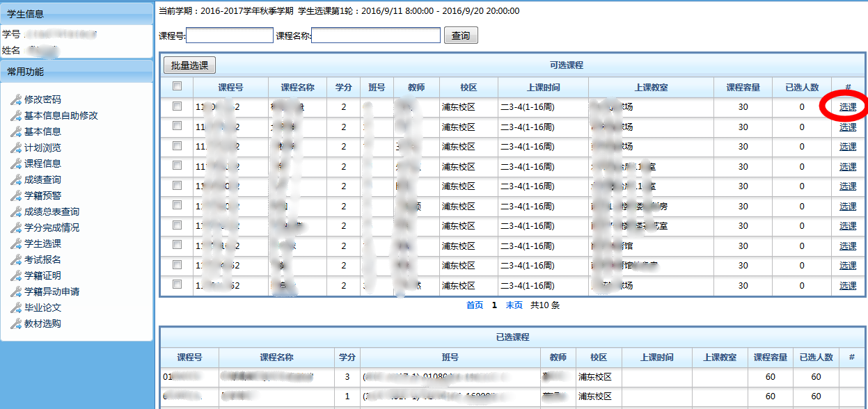Click the wrench icon beside 修改密码
Viewport: 868px width, 409px height.
click(x=16, y=99)
